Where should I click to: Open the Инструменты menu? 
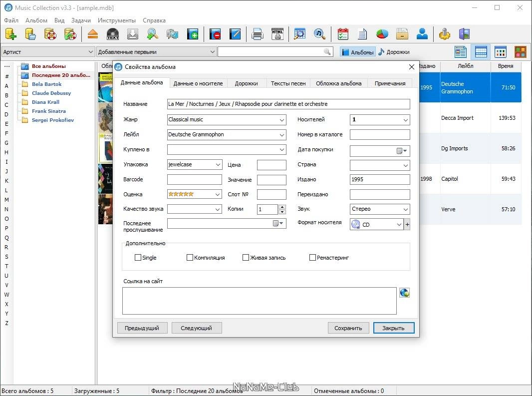[x=117, y=20]
